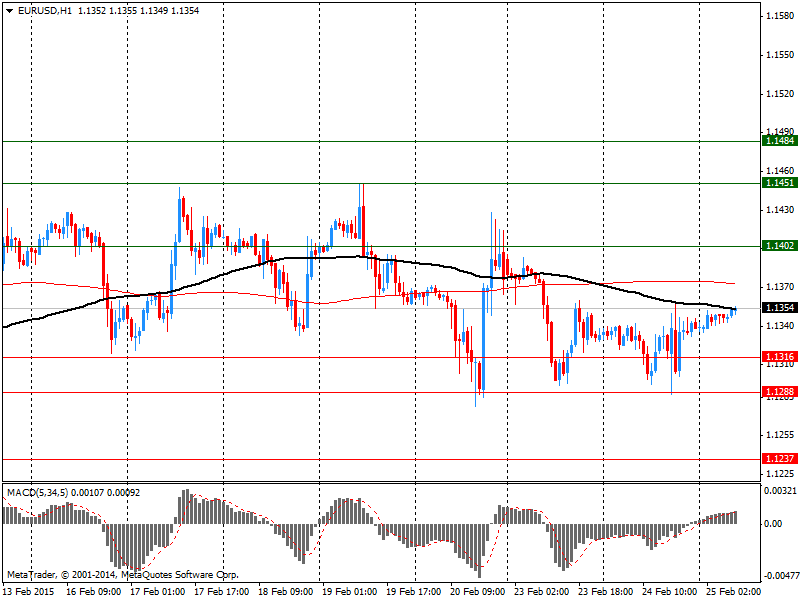The width and height of the screenshot is (800, 600).
Task: Select the green 1.1484 resistance level label
Action: click(780, 141)
